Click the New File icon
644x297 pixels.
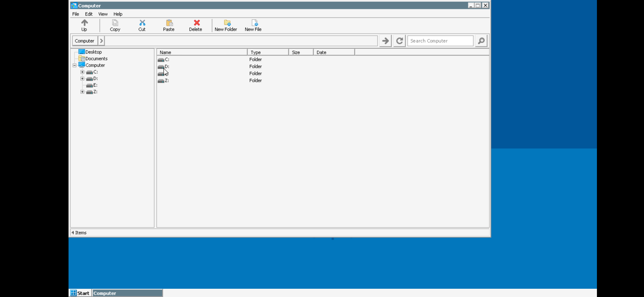[253, 25]
